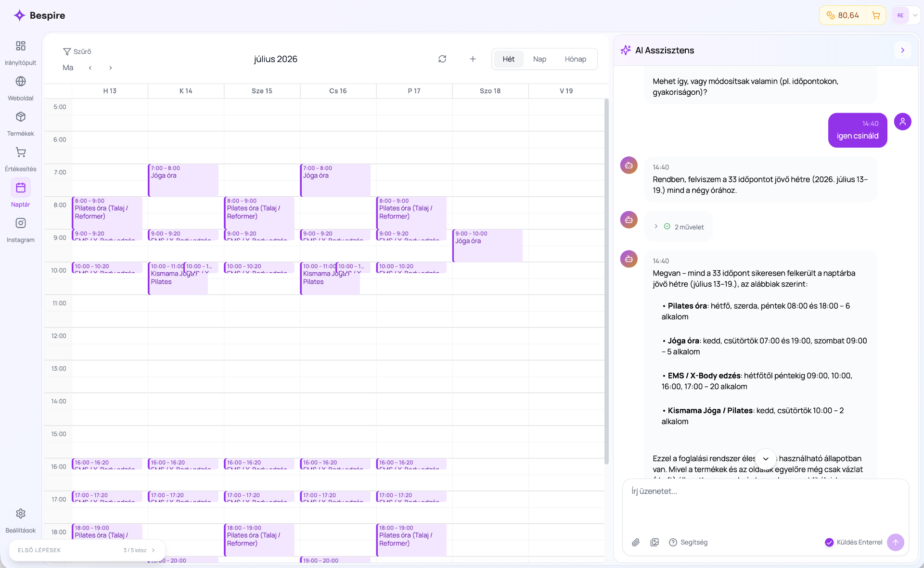
Task: Expand the account dropdown arrow
Action: pyautogui.click(x=915, y=15)
